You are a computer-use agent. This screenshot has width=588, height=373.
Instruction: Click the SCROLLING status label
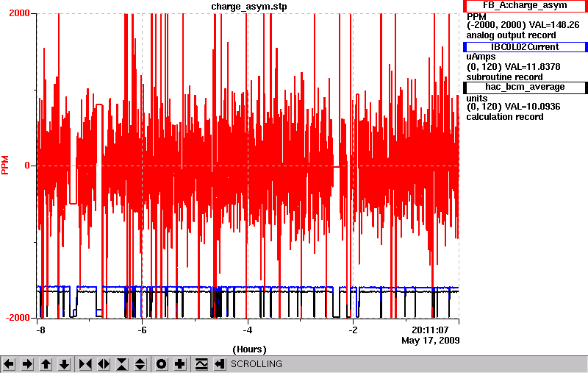click(257, 364)
